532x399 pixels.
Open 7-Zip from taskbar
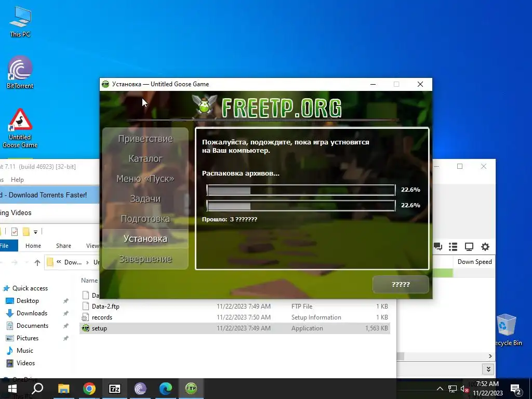[x=115, y=389]
